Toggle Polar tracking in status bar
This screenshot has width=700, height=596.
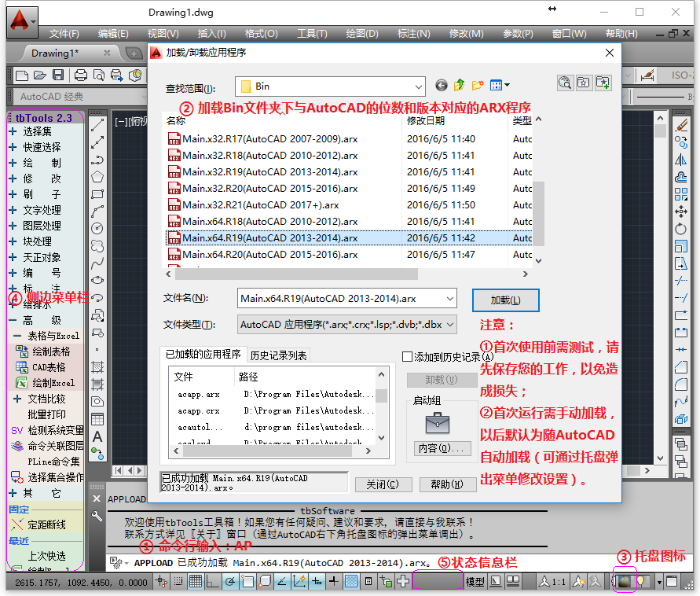(x=230, y=581)
